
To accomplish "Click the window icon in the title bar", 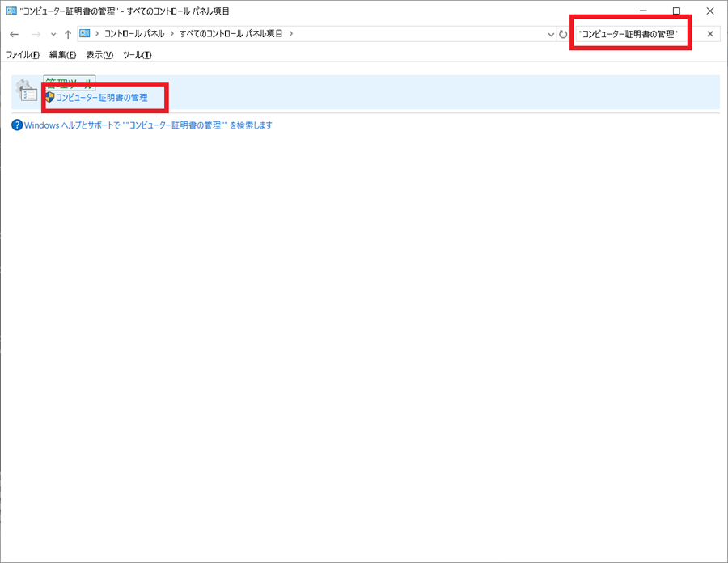I will 11,11.
